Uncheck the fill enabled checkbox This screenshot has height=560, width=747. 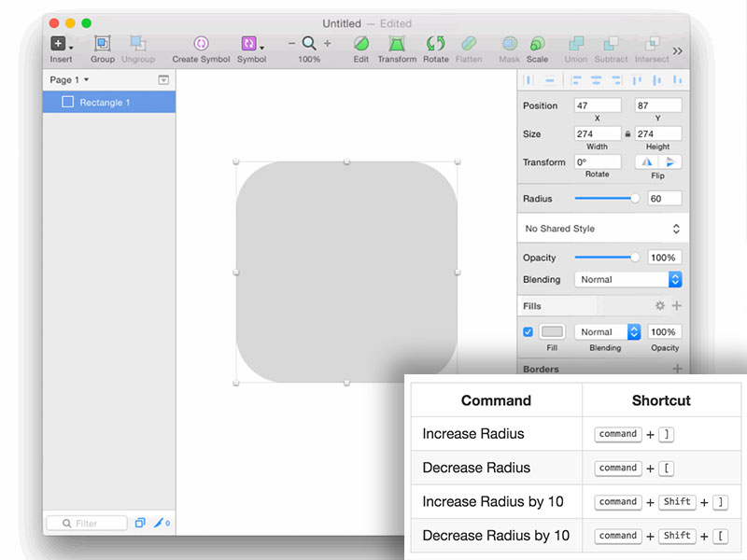point(528,332)
